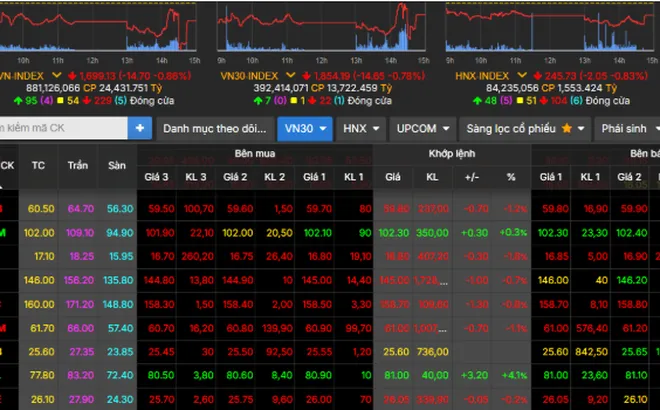660x410 pixels.
Task: Click the Bên mua header group
Action: point(255,154)
